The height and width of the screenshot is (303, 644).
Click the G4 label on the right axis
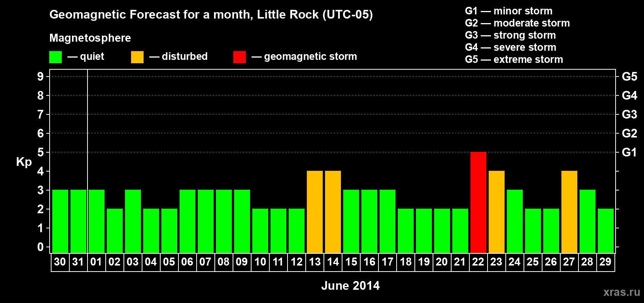point(629,95)
